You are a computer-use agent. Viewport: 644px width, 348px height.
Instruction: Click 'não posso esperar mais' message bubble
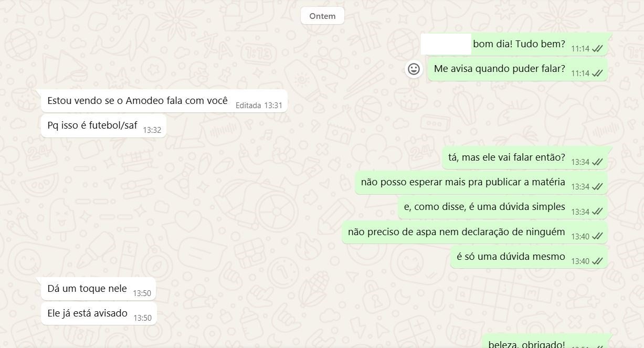(481, 183)
